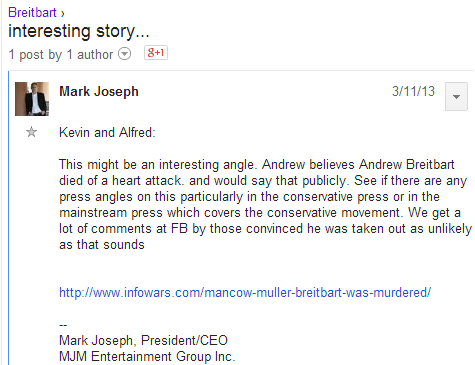Open the infowars mancow-muller-breitbart link

tap(245, 292)
